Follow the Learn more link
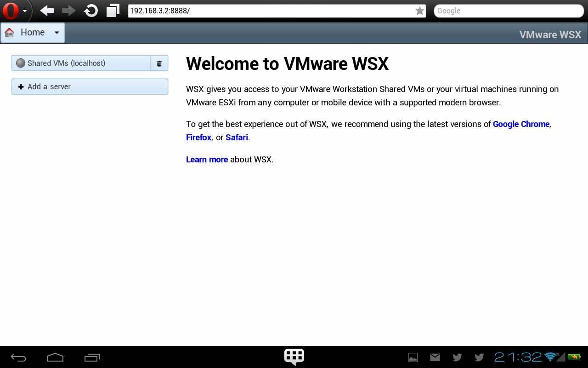 207,160
